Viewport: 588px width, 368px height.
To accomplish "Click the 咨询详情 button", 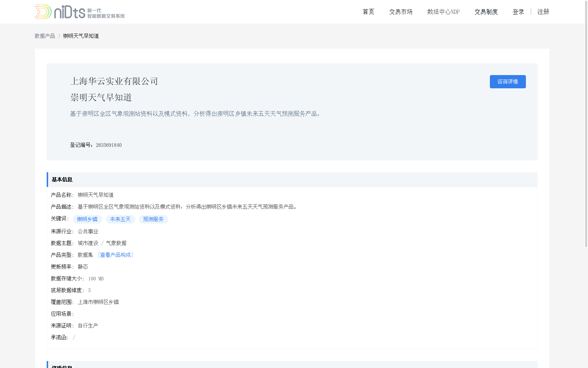I will click(x=508, y=82).
